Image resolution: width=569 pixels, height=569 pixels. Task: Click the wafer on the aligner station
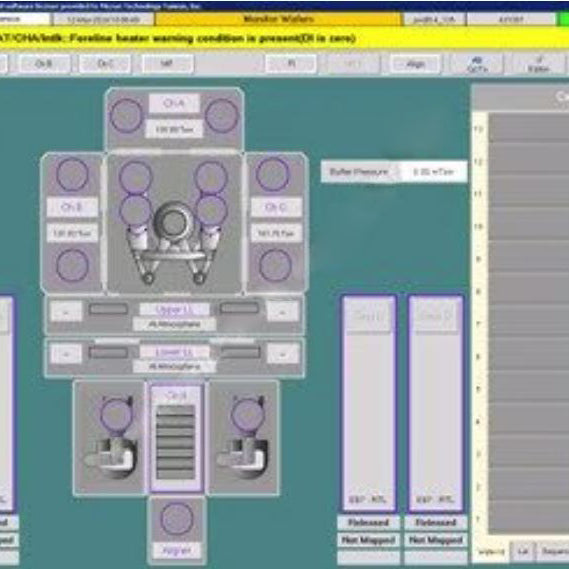point(176,519)
